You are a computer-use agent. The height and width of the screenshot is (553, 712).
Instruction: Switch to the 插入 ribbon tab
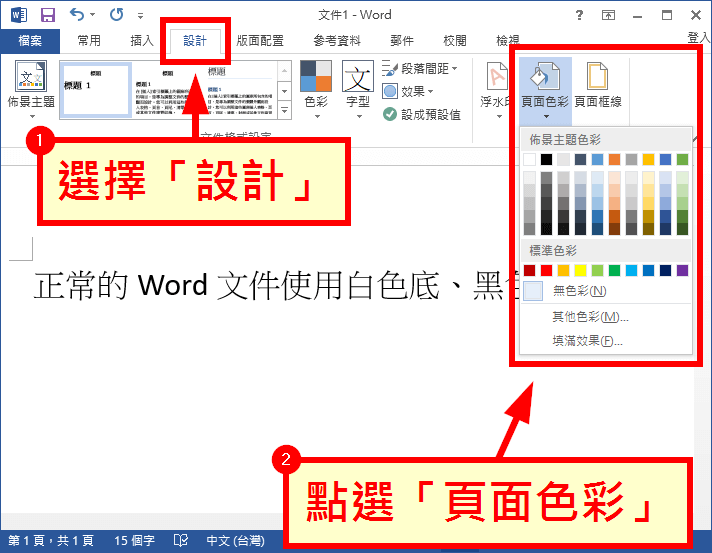pyautogui.click(x=143, y=41)
